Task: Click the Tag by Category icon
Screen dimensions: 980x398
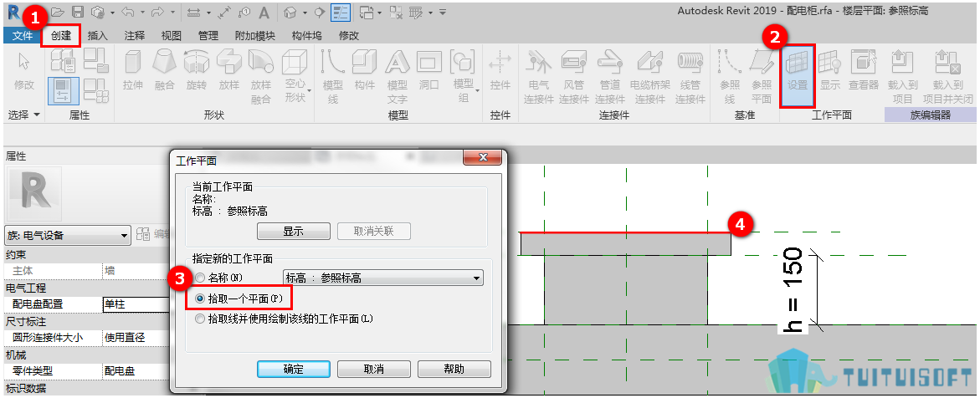Action: point(244,11)
